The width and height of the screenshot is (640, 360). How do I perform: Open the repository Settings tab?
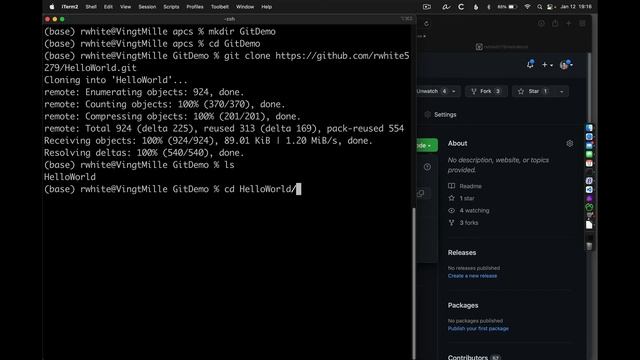pos(440,115)
